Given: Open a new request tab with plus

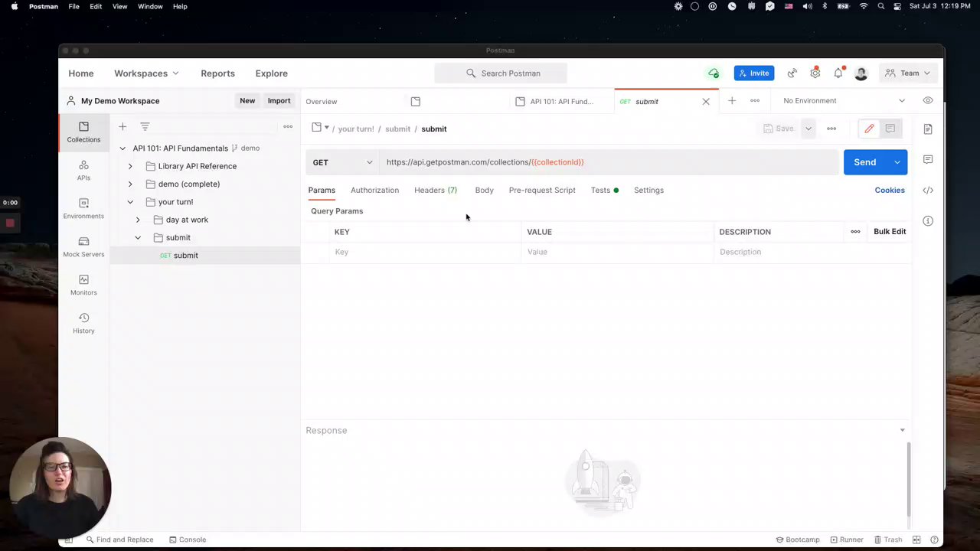Looking at the screenshot, I should pos(732,101).
